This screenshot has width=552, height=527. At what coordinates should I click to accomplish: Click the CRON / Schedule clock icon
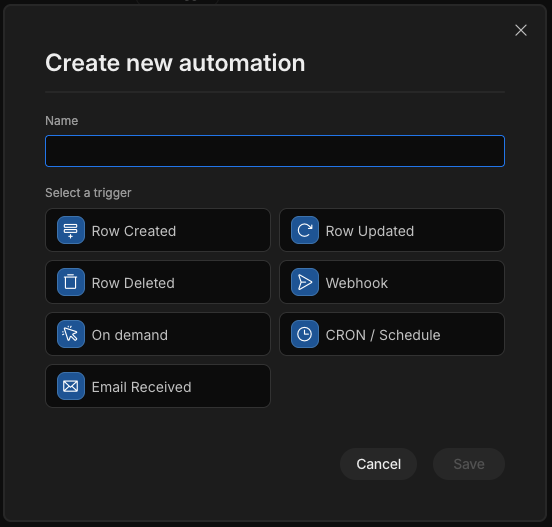pos(305,334)
